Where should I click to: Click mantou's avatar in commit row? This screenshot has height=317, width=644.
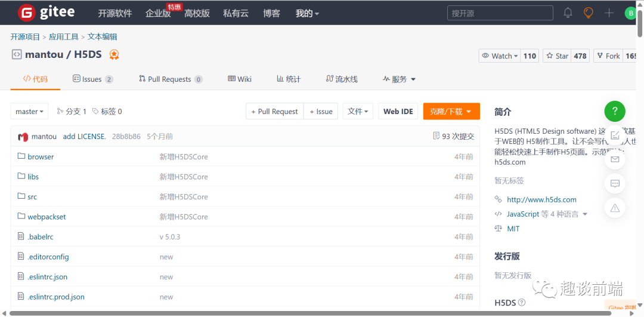[23, 137]
